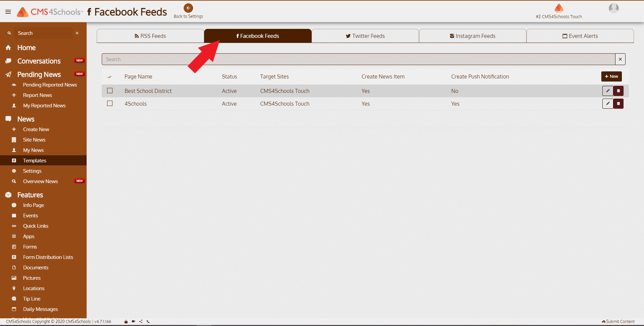
Task: Click the 4Schools page name
Action: click(x=136, y=104)
